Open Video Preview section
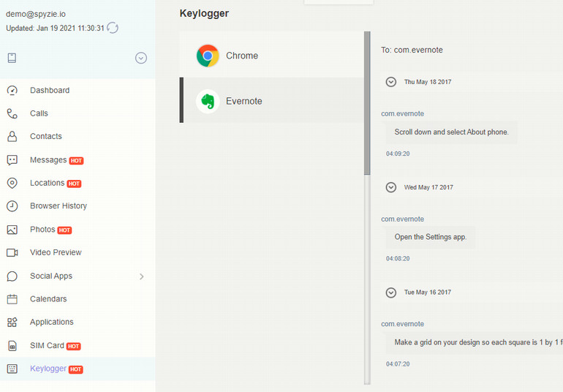The width and height of the screenshot is (563, 392). pos(56,252)
